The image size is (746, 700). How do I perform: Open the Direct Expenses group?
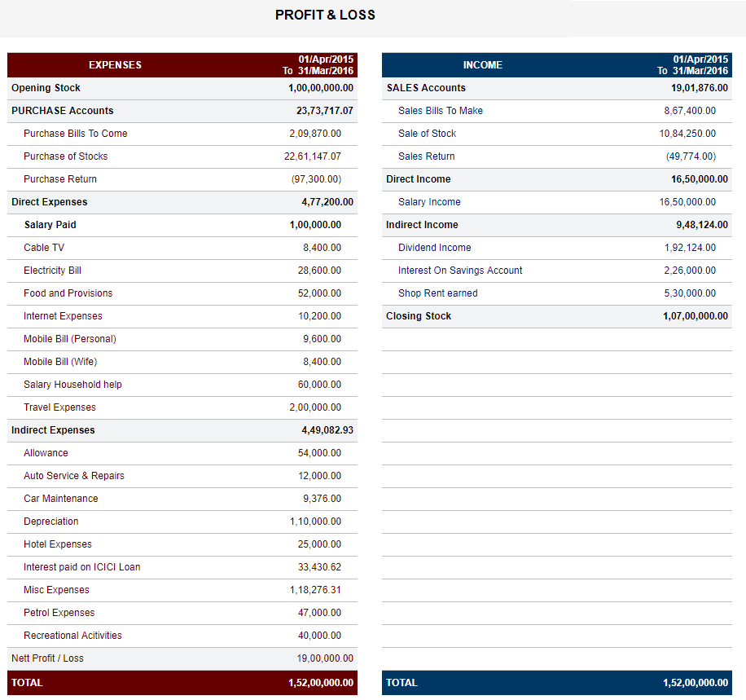click(50, 202)
